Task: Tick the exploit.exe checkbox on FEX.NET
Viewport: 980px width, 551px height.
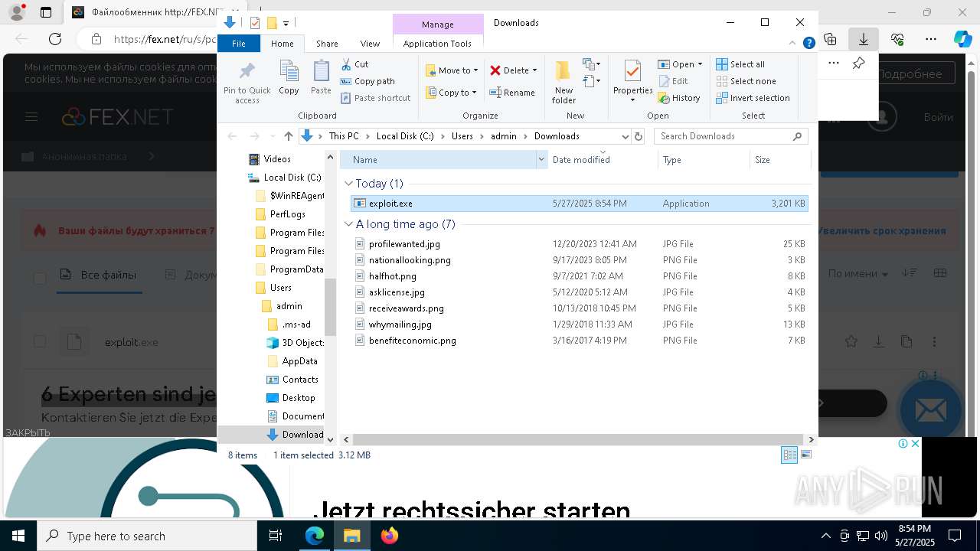Action: click(40, 342)
